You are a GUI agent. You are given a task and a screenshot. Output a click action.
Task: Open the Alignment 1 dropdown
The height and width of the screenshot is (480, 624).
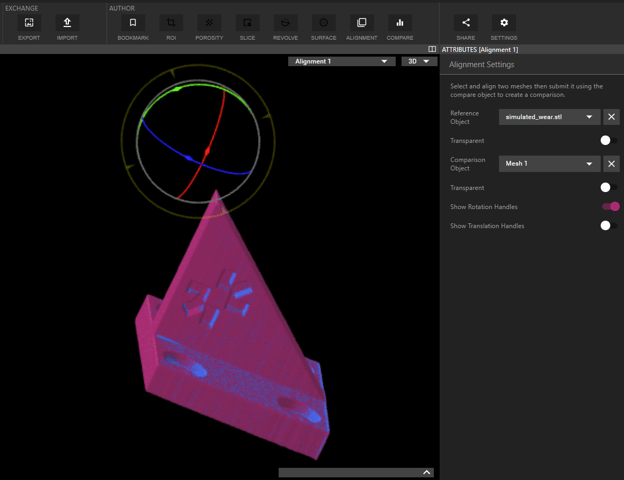pyautogui.click(x=341, y=61)
